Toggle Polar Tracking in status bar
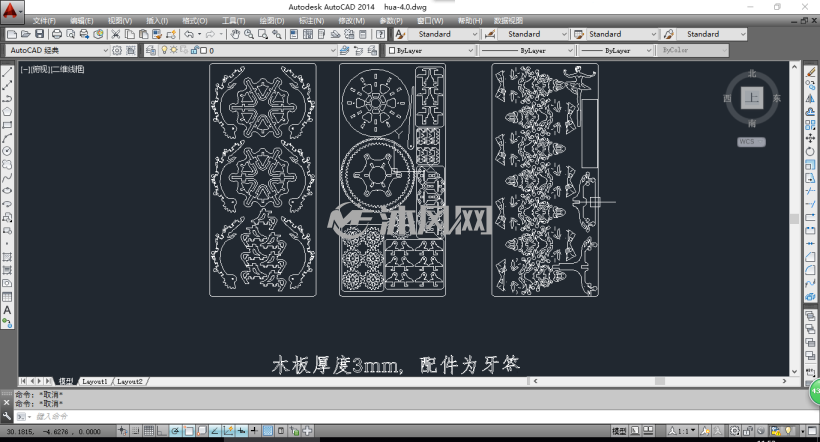820x442 pixels. click(175, 431)
